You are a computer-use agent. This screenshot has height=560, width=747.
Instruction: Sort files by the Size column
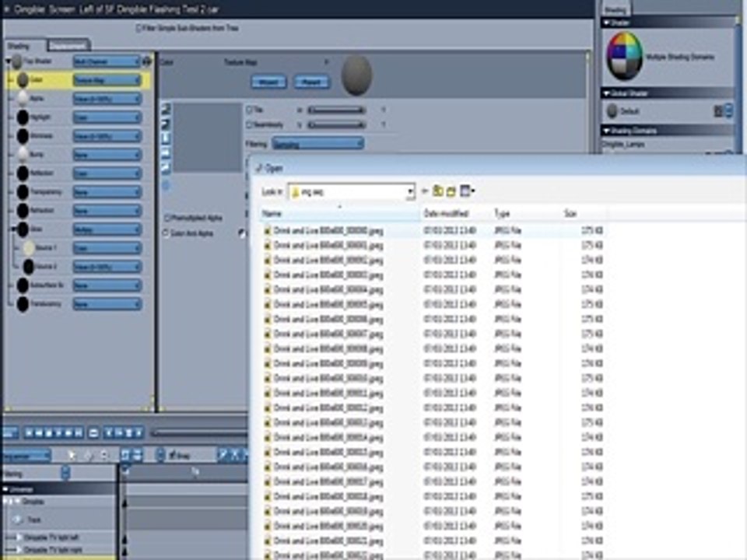pos(583,214)
